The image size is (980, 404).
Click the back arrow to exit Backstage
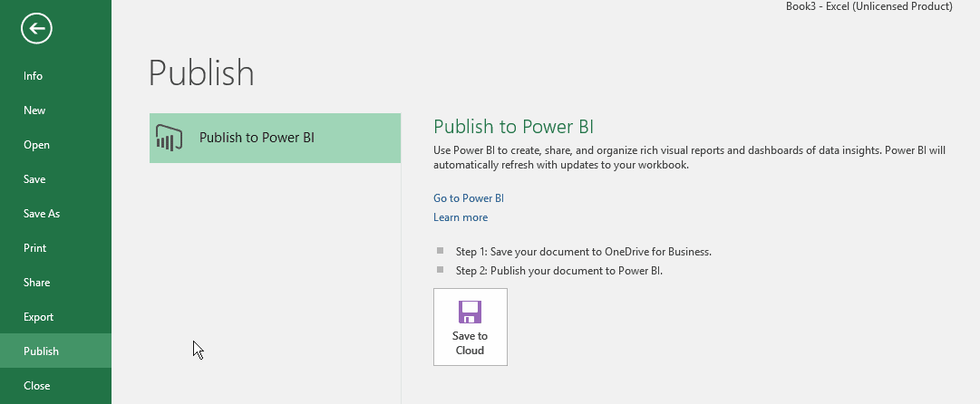[x=36, y=29]
